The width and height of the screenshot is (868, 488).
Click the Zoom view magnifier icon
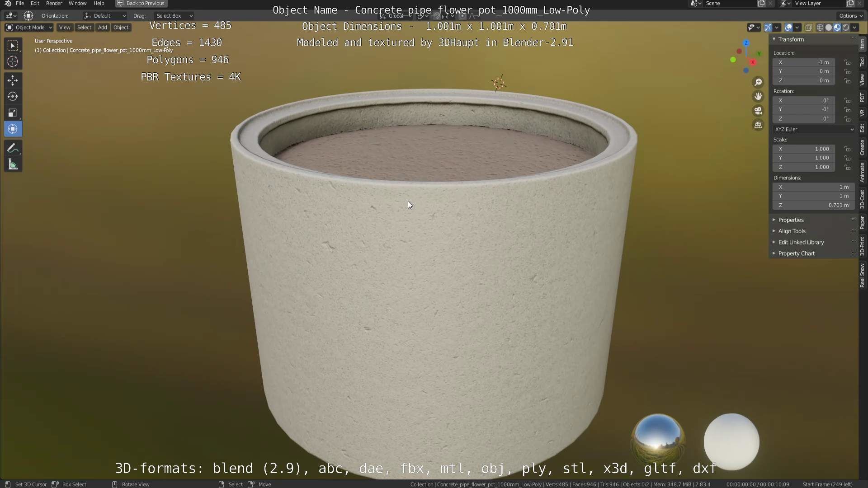pyautogui.click(x=758, y=82)
